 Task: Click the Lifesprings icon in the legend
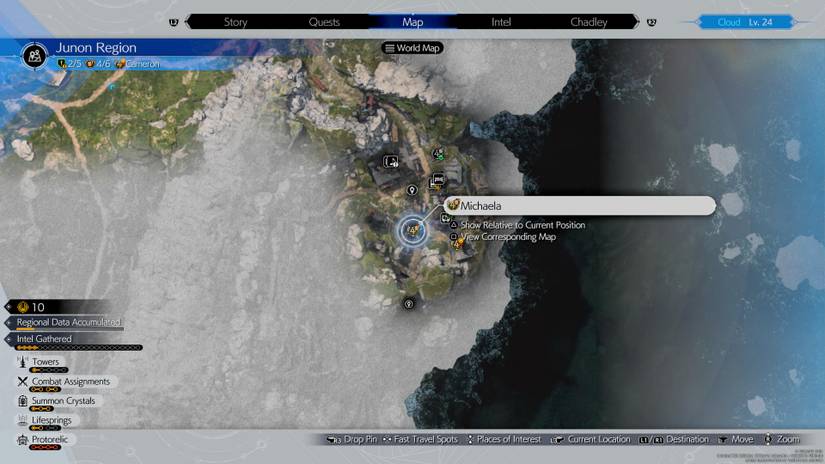click(22, 421)
